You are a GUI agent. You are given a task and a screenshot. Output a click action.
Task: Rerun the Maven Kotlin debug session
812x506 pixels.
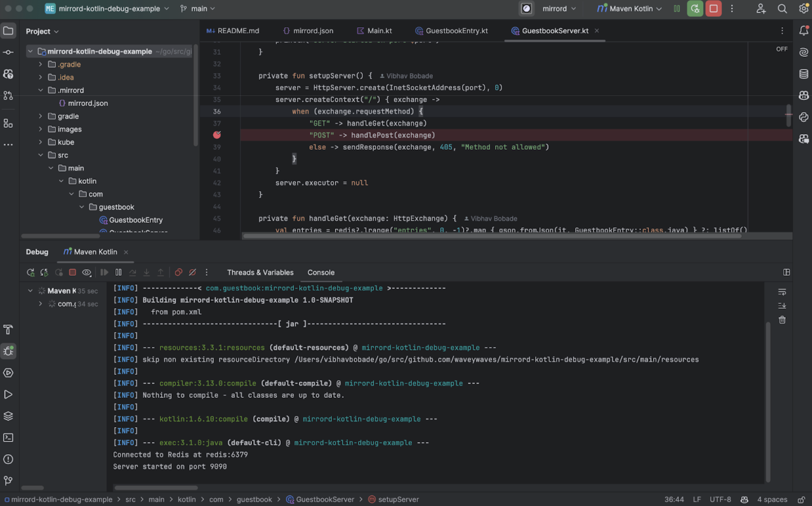click(x=31, y=272)
